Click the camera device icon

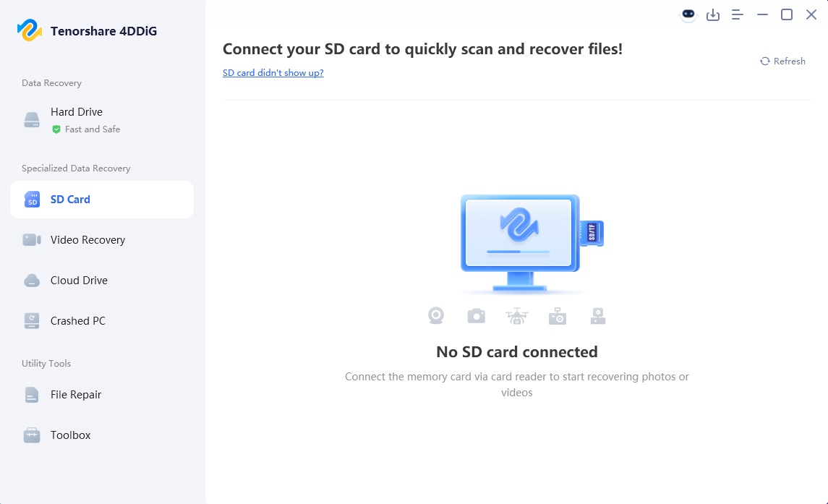pos(476,316)
